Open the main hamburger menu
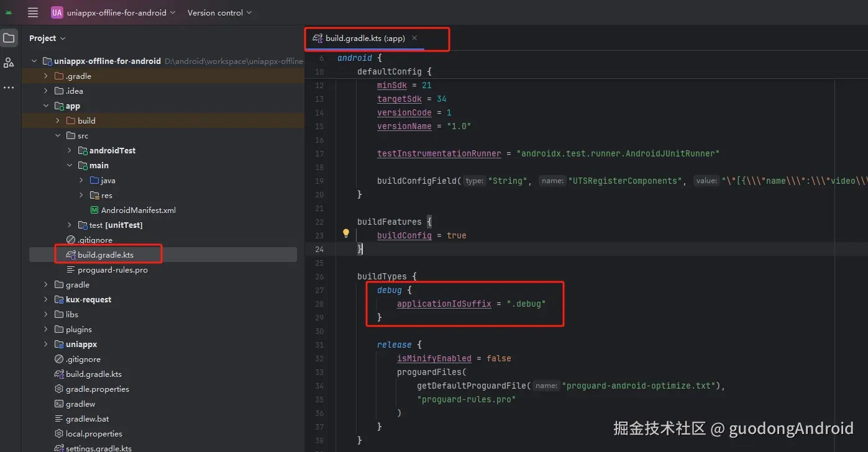The height and width of the screenshot is (452, 868). pyautogui.click(x=33, y=12)
